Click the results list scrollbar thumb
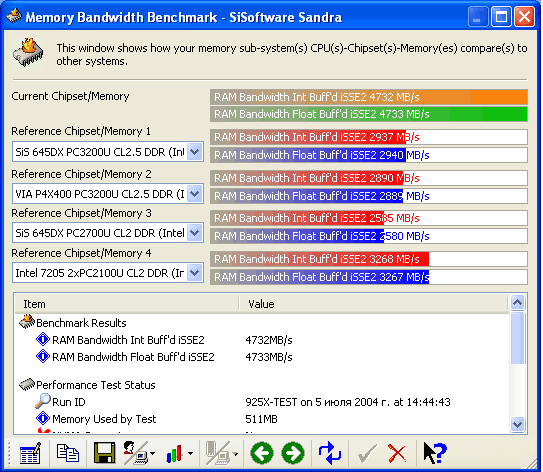 click(x=517, y=338)
